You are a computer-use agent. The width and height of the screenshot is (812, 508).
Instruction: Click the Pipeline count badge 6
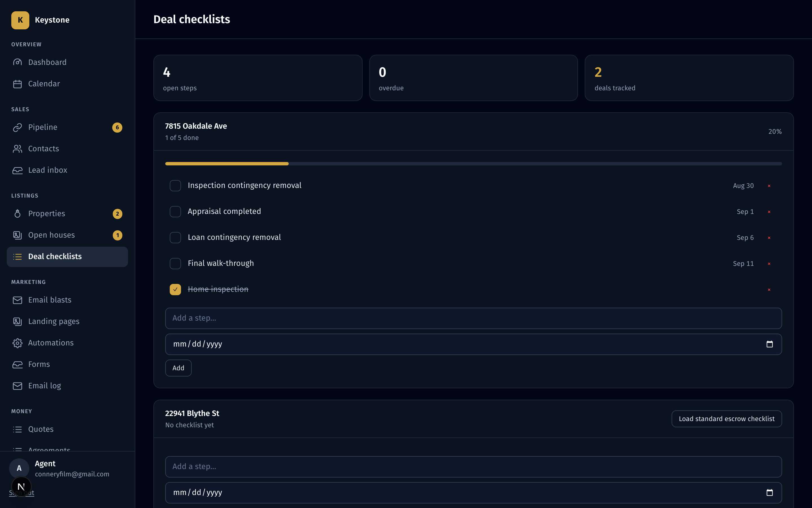[117, 127]
